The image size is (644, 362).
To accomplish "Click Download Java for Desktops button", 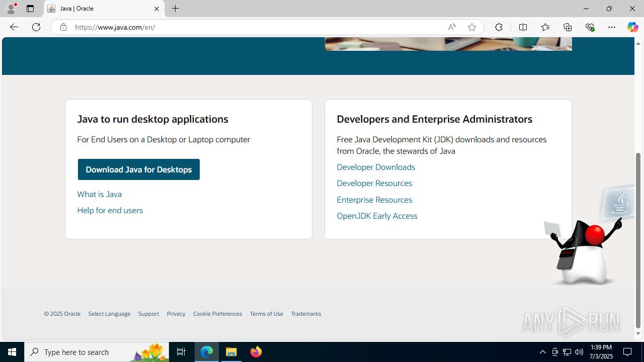I will pos(138,169).
